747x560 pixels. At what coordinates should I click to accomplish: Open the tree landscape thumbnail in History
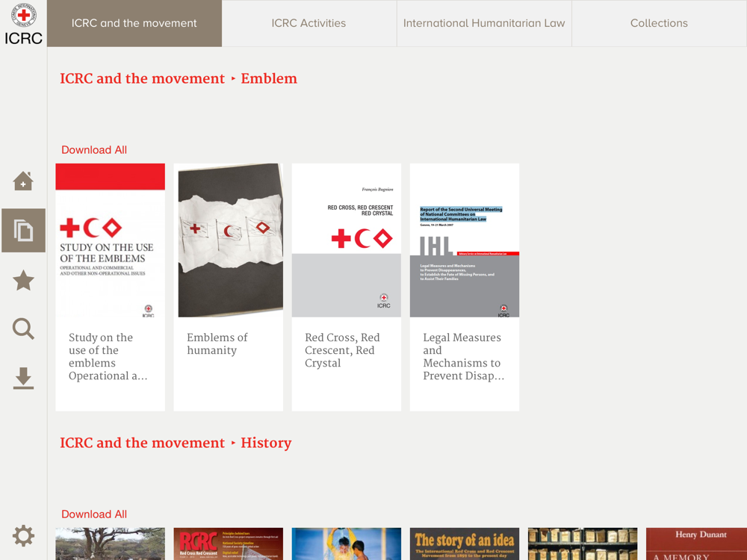(x=110, y=544)
